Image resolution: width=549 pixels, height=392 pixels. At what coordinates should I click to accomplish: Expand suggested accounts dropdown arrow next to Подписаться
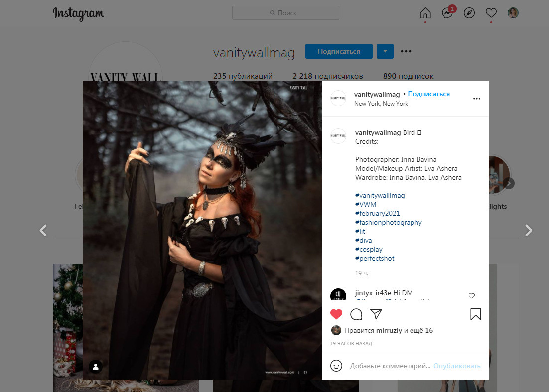pyautogui.click(x=385, y=51)
